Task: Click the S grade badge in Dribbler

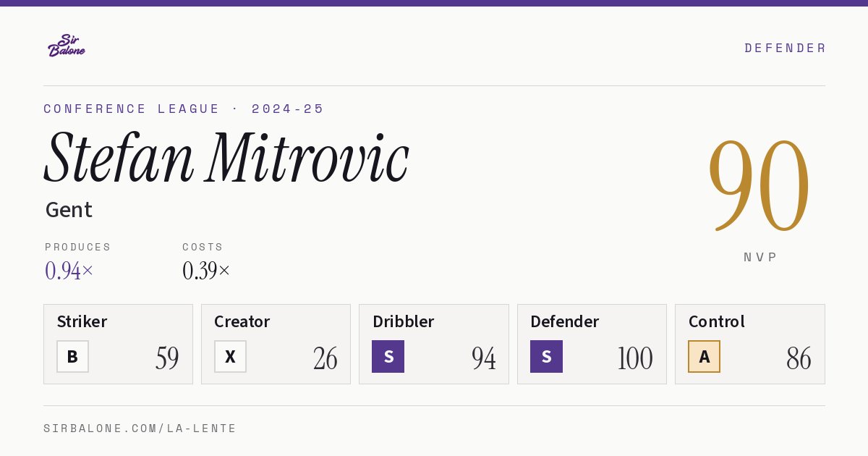Action: pyautogui.click(x=388, y=356)
